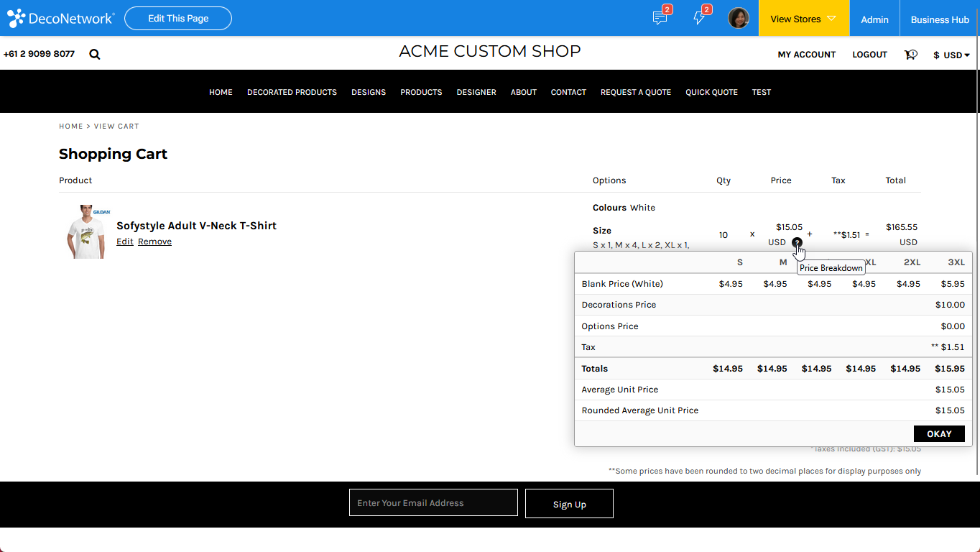Click the email address input field

coord(433,502)
